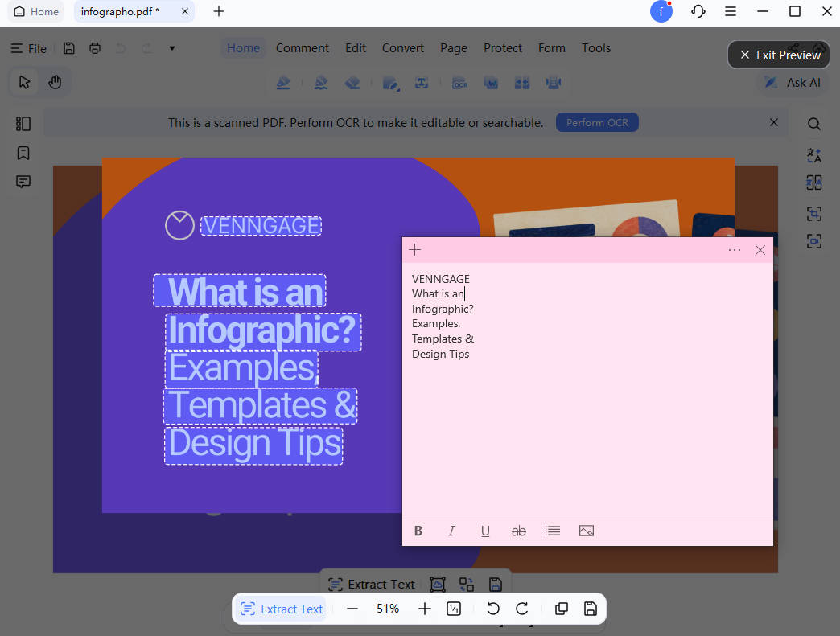Viewport: 840px width, 636px height.
Task: Open the comments side panel
Action: pyautogui.click(x=23, y=182)
